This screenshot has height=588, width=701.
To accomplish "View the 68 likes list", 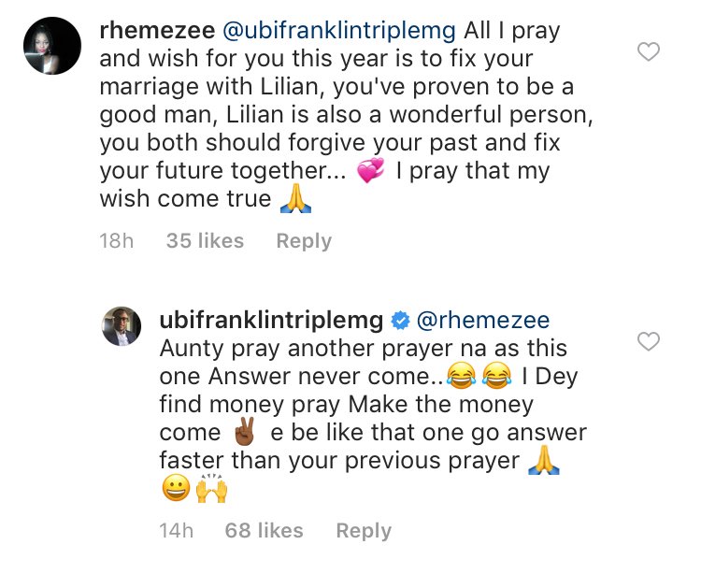I will (x=265, y=530).
